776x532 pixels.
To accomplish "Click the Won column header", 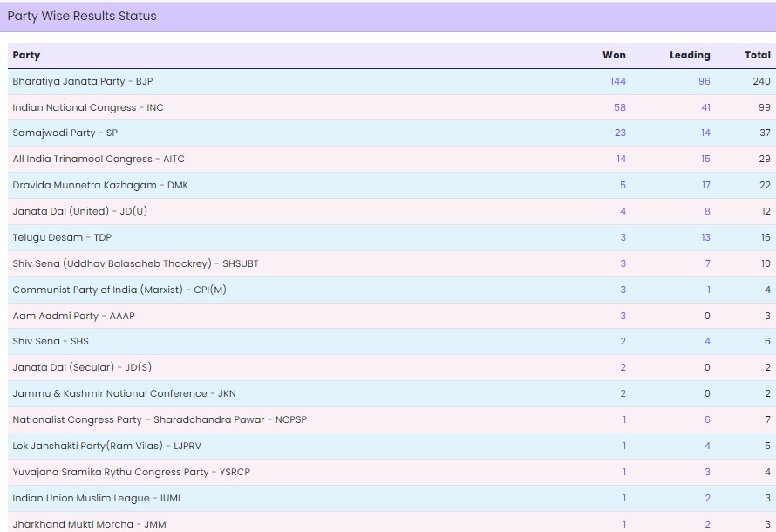I will tap(614, 56).
